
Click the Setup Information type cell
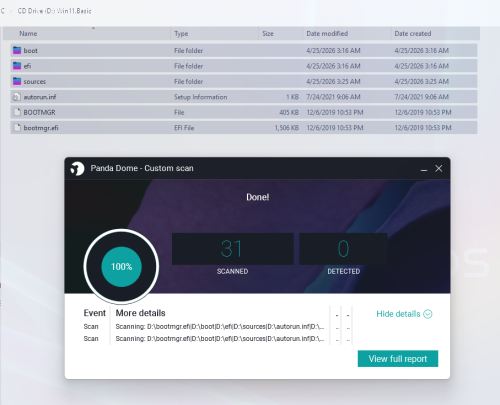pyautogui.click(x=200, y=97)
